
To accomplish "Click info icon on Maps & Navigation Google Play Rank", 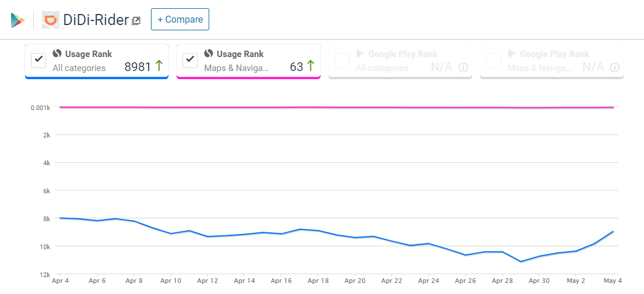I will [614, 68].
